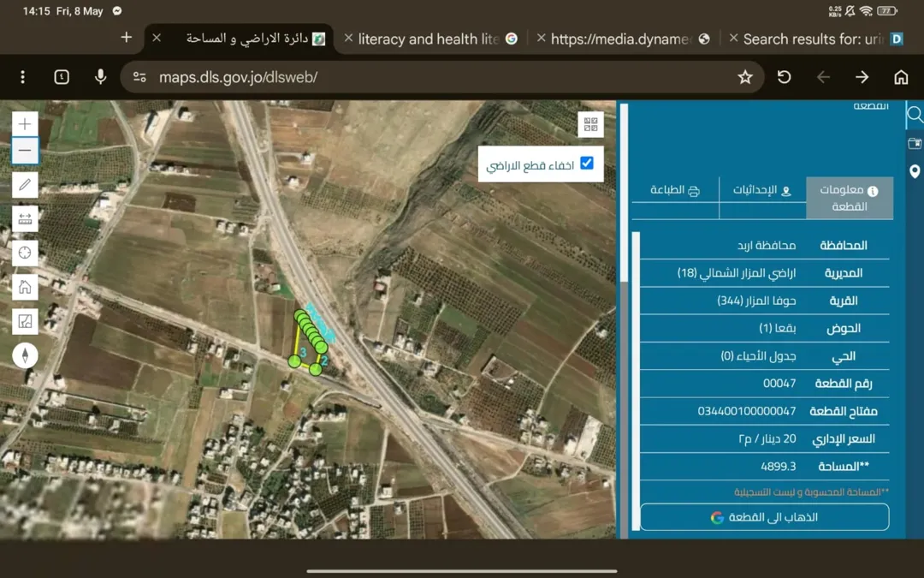The width and height of the screenshot is (924, 578).
Task: Zoom in the map with plus button
Action: 25,124
